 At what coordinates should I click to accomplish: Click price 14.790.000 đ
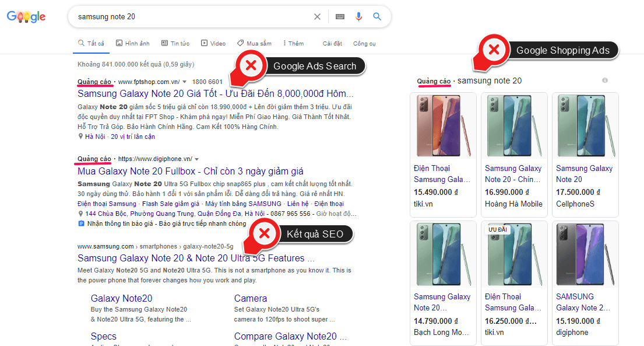click(436, 321)
